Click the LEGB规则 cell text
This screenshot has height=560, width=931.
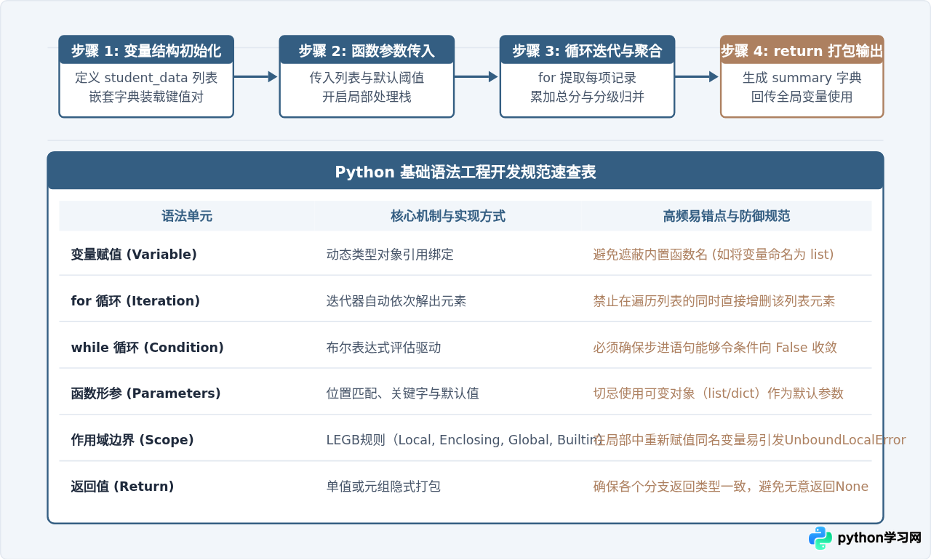click(465, 440)
